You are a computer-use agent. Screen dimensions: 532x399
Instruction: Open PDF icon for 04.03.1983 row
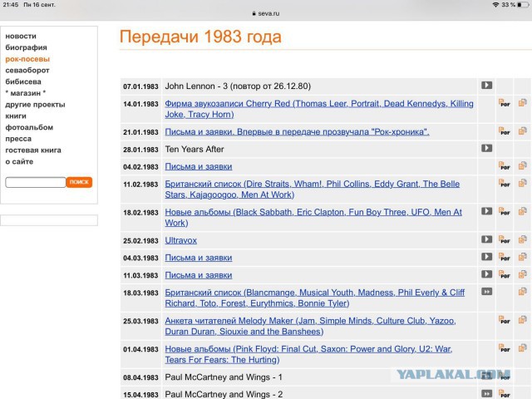[505, 257]
